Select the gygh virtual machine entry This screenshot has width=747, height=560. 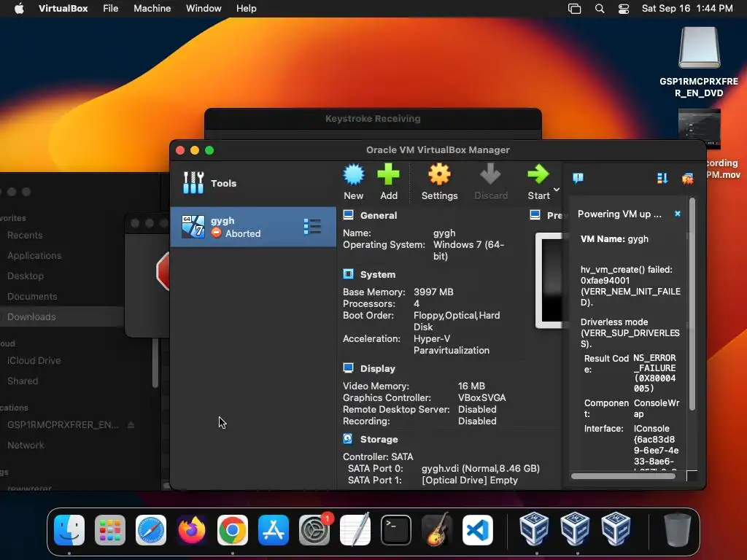coord(253,227)
